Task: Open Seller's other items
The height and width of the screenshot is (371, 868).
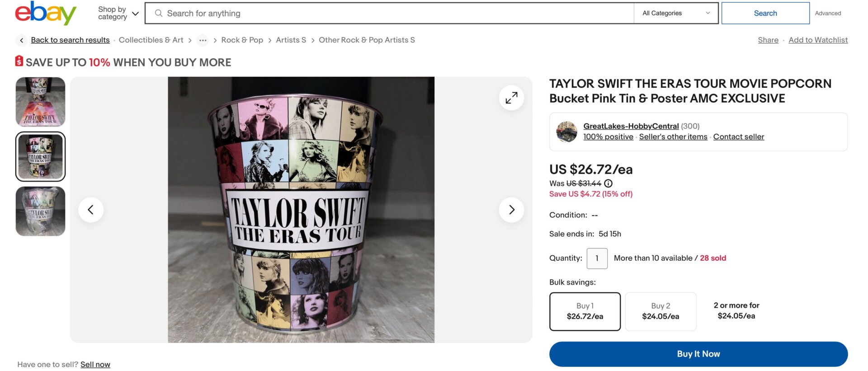Action: (673, 136)
